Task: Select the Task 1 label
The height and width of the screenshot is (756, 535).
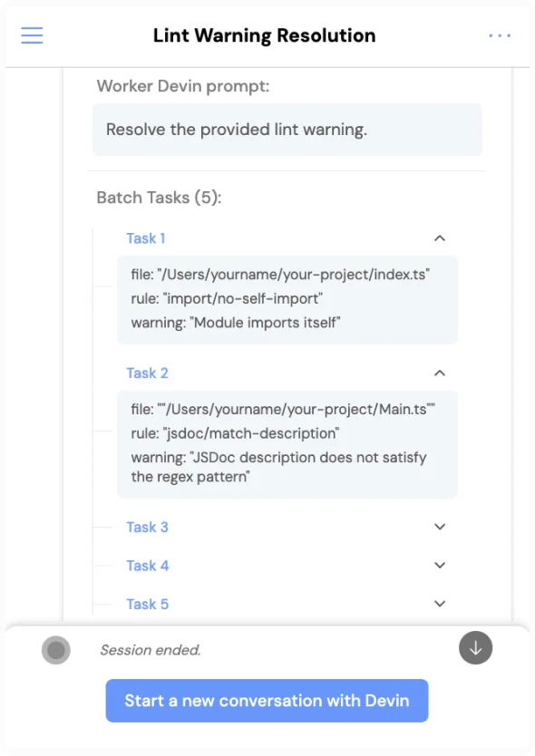Action: point(145,237)
